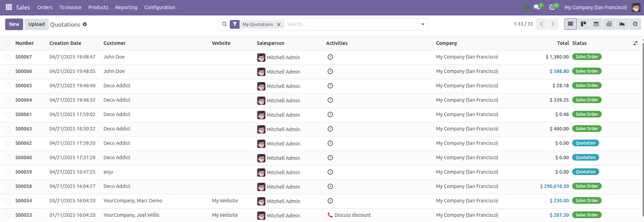
Task: Switch to pivot table view
Action: (609, 24)
